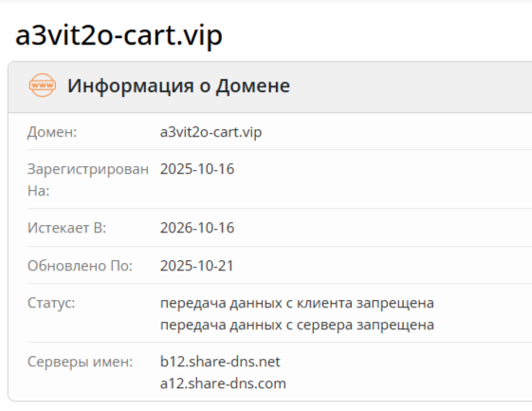Click the a3vit2o-cart.vip page heading
The width and height of the screenshot is (532, 411).
pos(119,36)
